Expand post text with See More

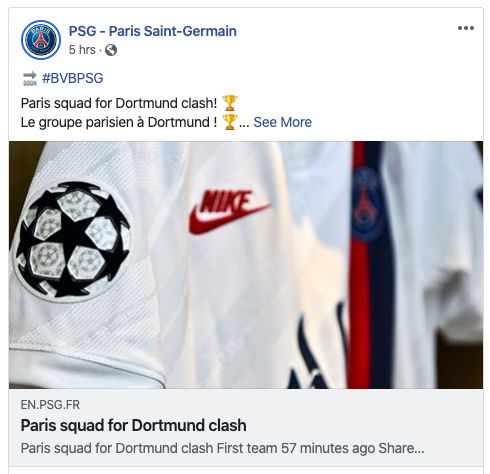pos(282,122)
